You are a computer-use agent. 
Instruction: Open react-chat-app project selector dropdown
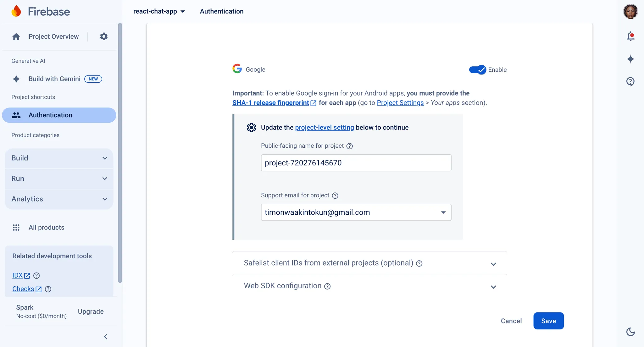(x=159, y=11)
